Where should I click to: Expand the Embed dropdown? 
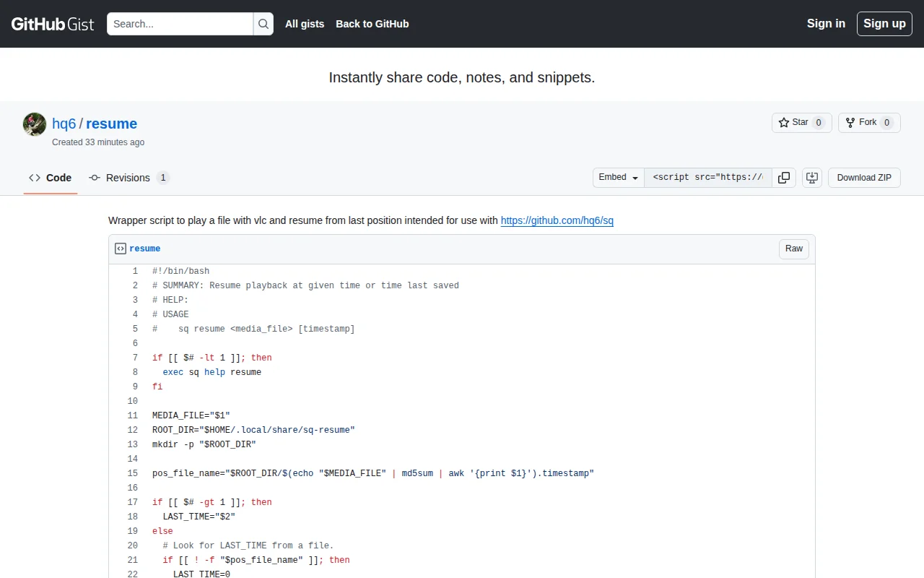(x=619, y=178)
